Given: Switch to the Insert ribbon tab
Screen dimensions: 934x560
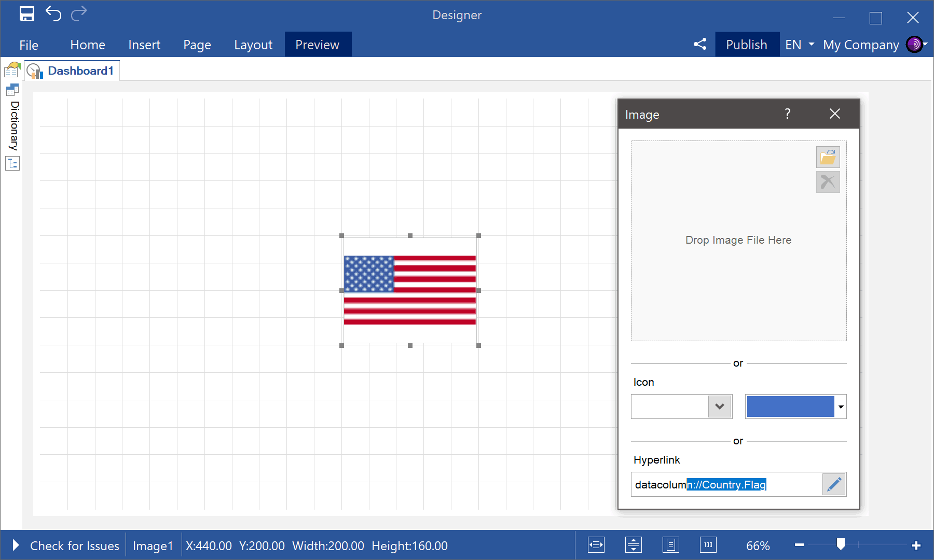Looking at the screenshot, I should (x=144, y=45).
